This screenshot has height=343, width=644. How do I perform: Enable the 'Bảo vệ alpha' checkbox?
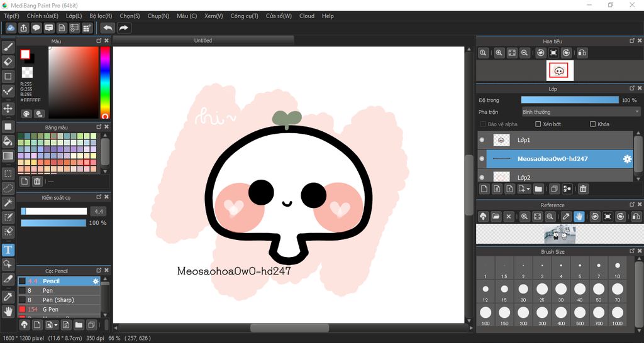tap(483, 124)
